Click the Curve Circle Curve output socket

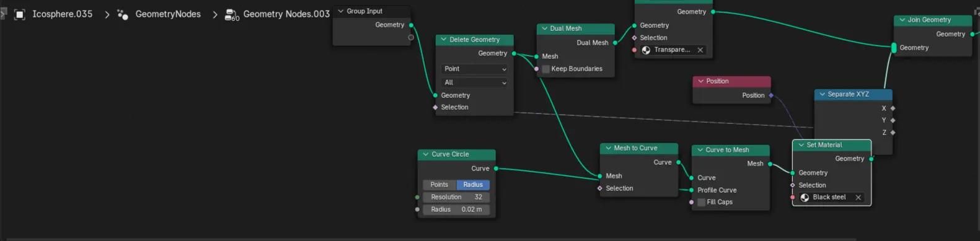point(496,169)
